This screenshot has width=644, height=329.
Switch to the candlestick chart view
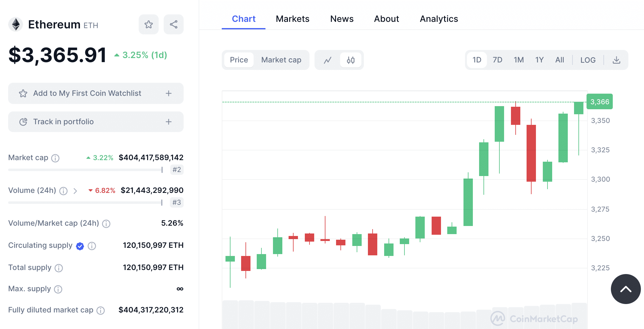(x=351, y=60)
